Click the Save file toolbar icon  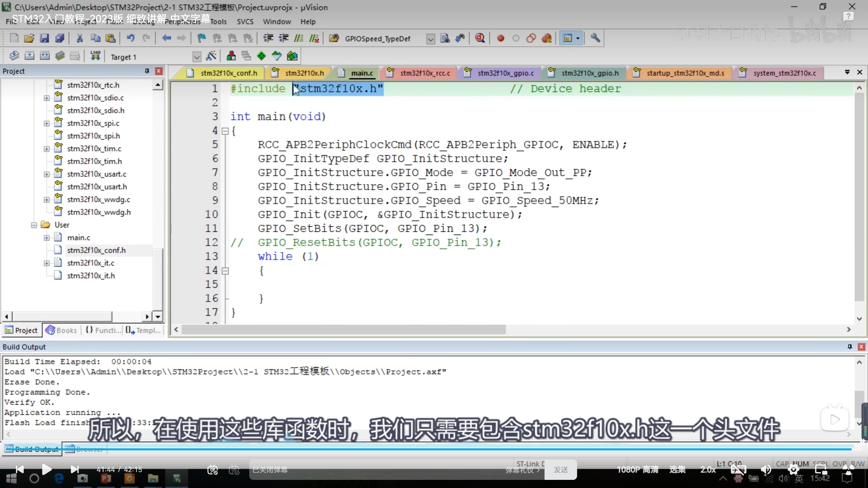(x=44, y=38)
